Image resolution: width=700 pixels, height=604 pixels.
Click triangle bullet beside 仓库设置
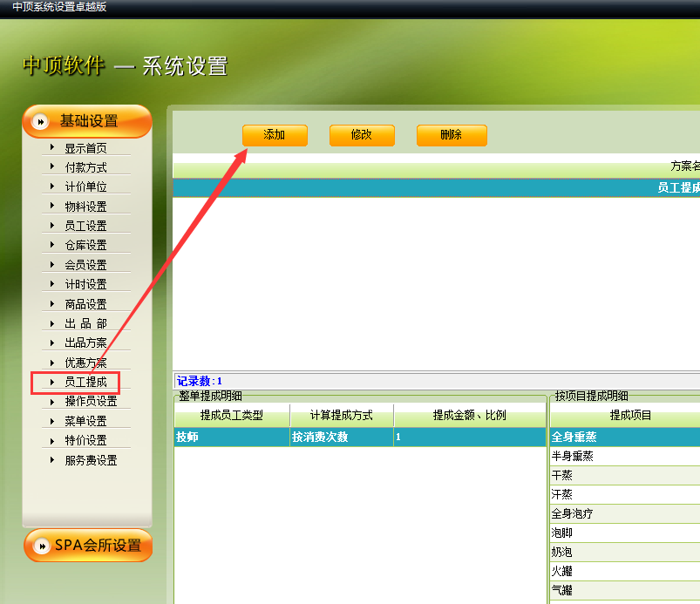[52, 245]
